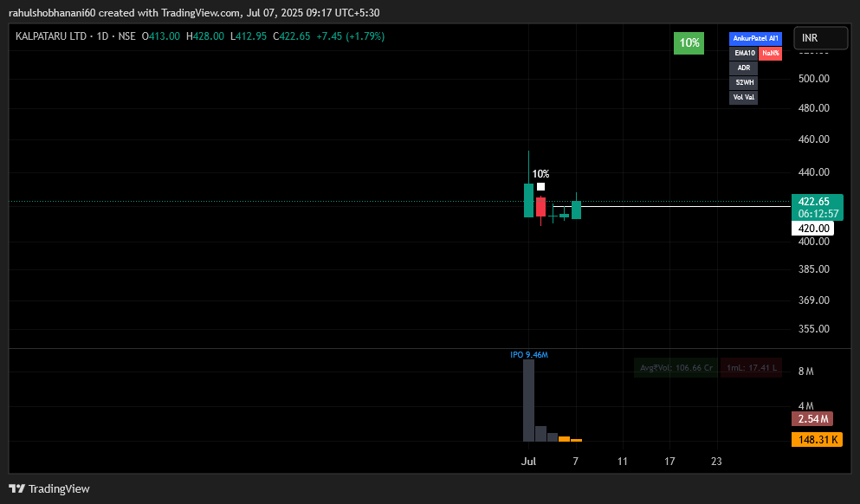The width and height of the screenshot is (860, 504).
Task: Click the 385.00 price axis label
Action: point(814,269)
